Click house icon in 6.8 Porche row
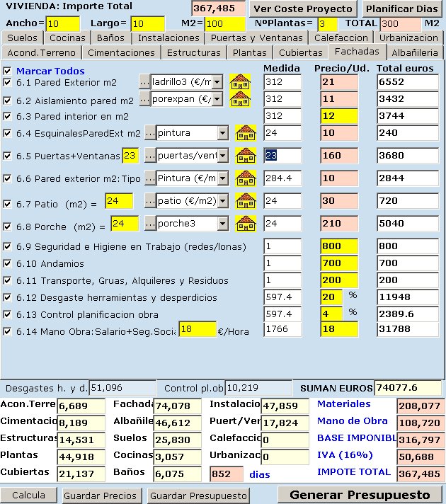This screenshot has height=504, width=446. coord(246,224)
